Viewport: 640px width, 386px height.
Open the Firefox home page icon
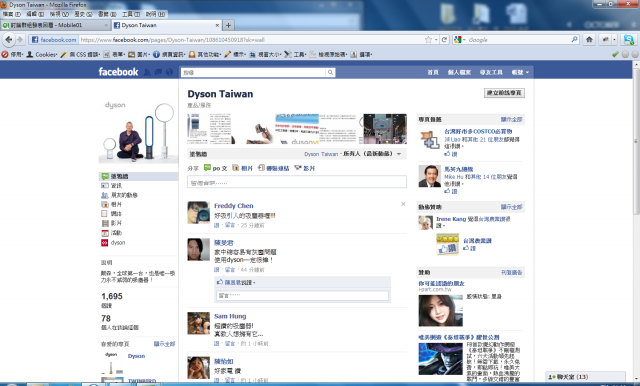pyautogui.click(x=589, y=40)
